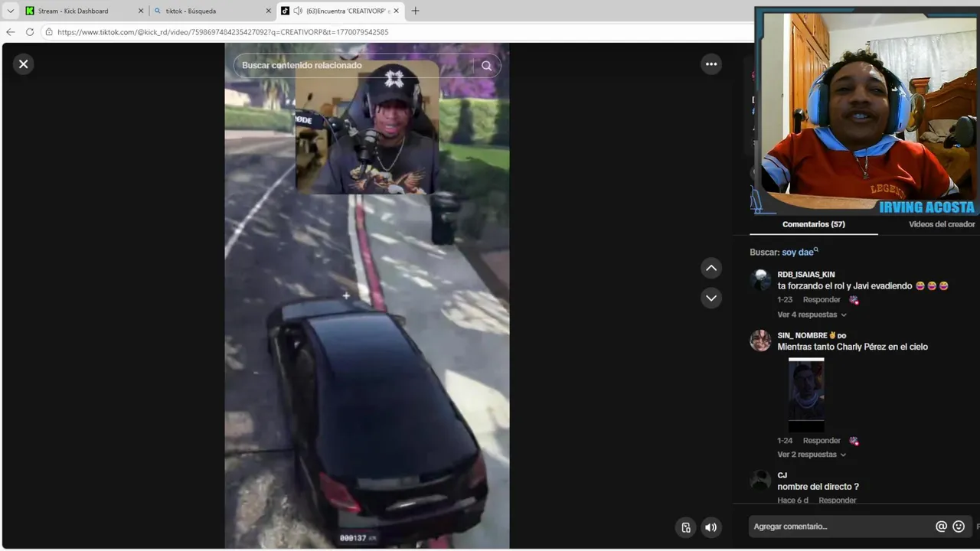The width and height of the screenshot is (980, 551).
Task: Close the TikTok video viewer with X
Action: coord(23,64)
